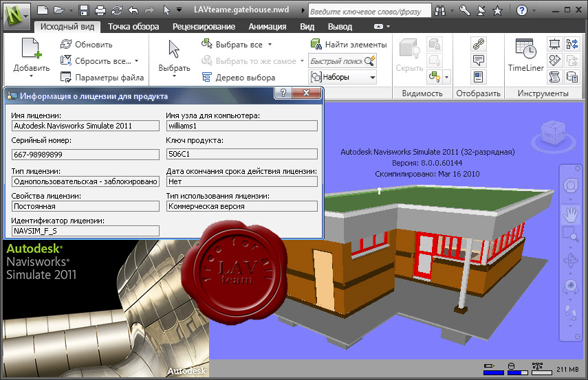Switch to the Вид tab

coord(307,27)
